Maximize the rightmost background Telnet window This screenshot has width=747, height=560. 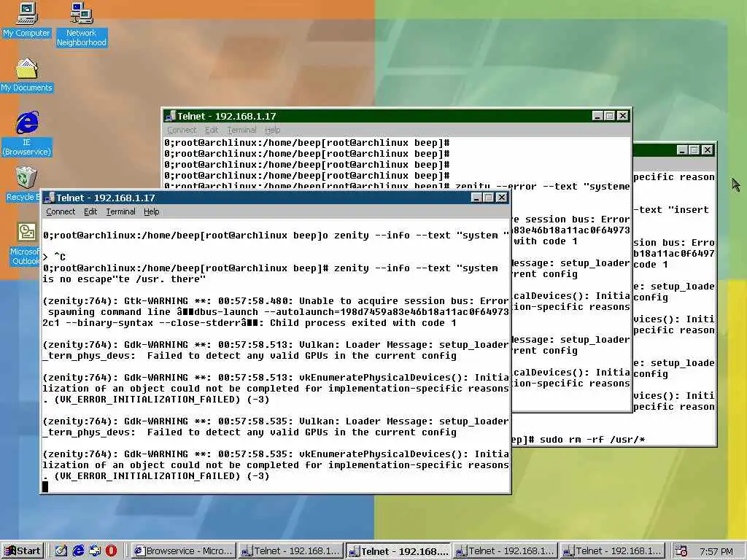click(x=694, y=150)
